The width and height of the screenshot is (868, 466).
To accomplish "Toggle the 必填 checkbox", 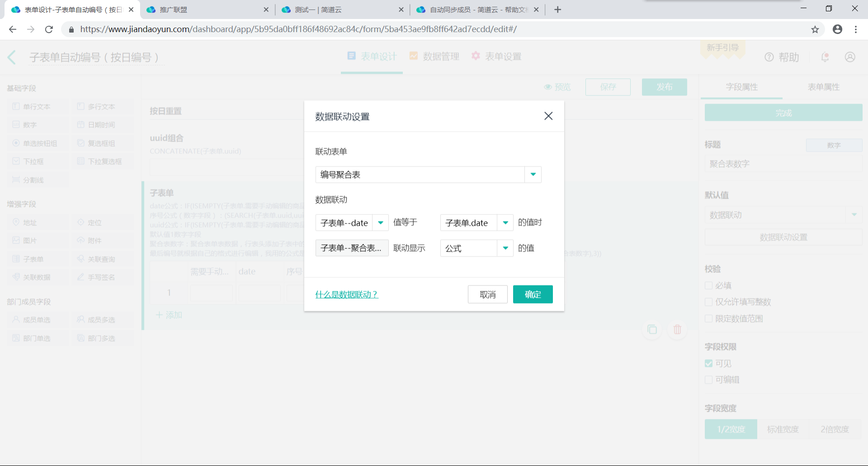I will tap(708, 285).
